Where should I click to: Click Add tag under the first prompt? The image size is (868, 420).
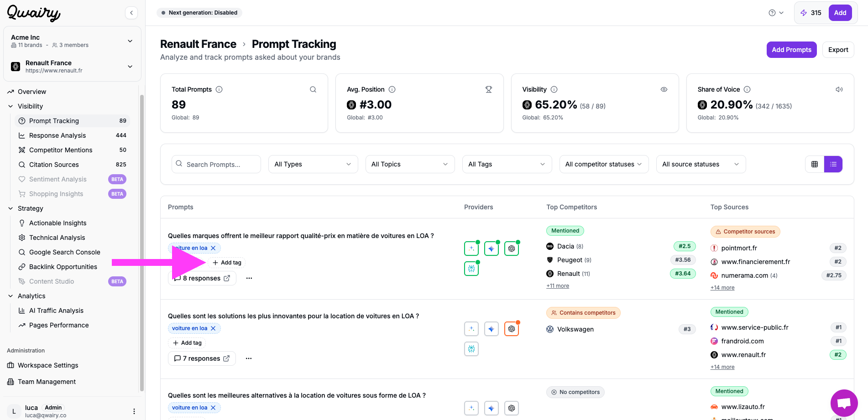point(227,263)
